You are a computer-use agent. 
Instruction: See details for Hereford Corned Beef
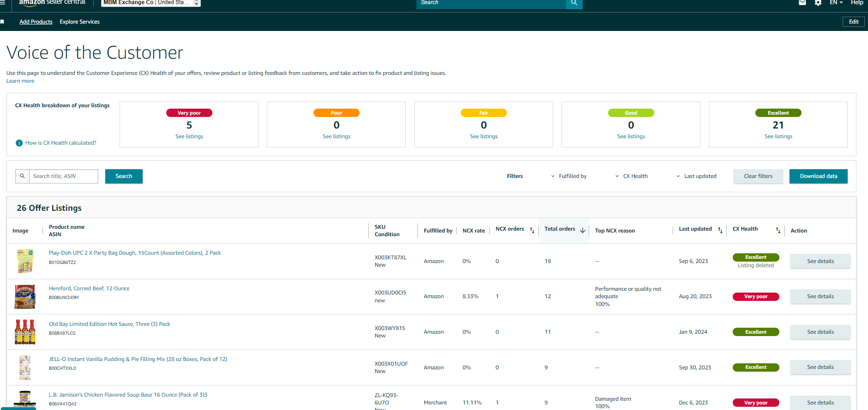pos(820,296)
